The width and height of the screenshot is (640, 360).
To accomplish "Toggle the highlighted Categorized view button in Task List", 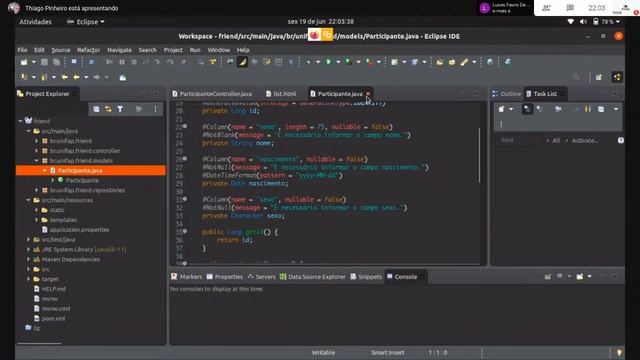I will coord(527,109).
